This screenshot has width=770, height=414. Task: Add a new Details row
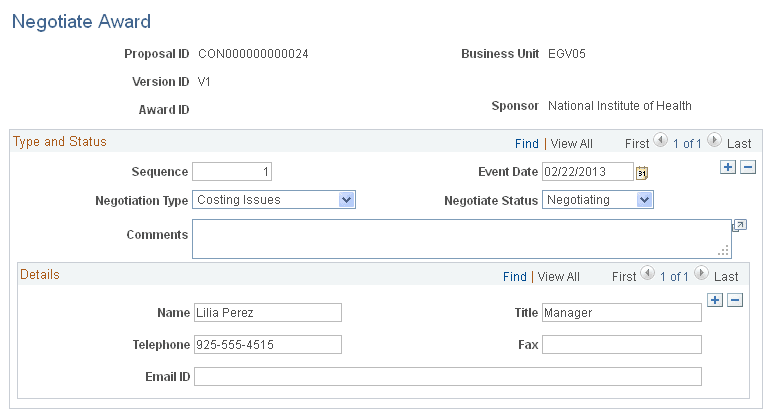[x=714, y=299]
